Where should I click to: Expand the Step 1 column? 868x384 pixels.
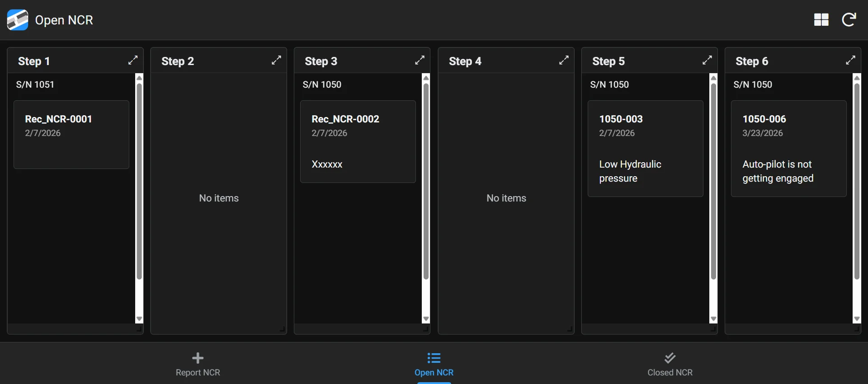(x=133, y=60)
